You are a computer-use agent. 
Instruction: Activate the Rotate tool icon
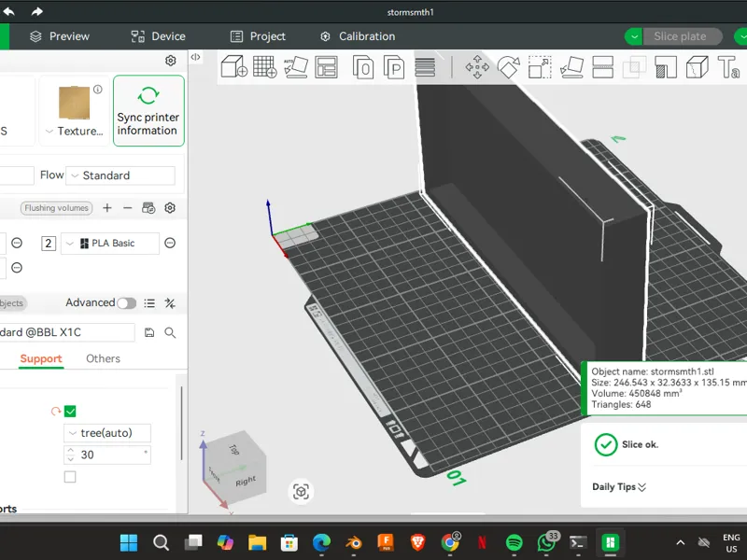tap(508, 66)
